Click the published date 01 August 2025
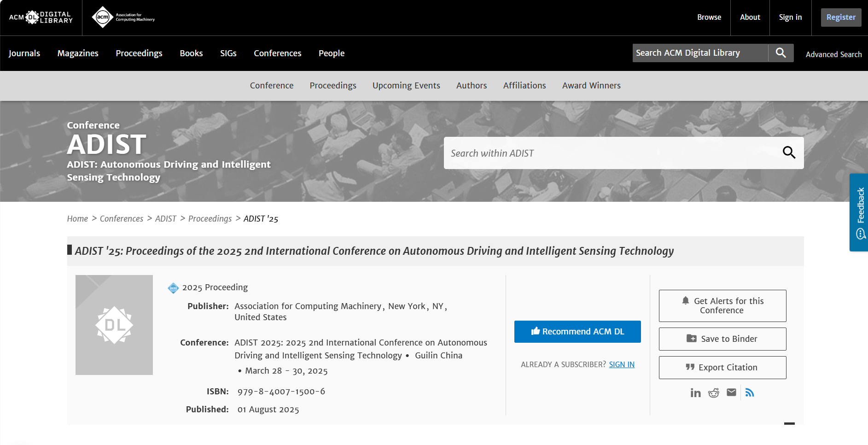 268,410
